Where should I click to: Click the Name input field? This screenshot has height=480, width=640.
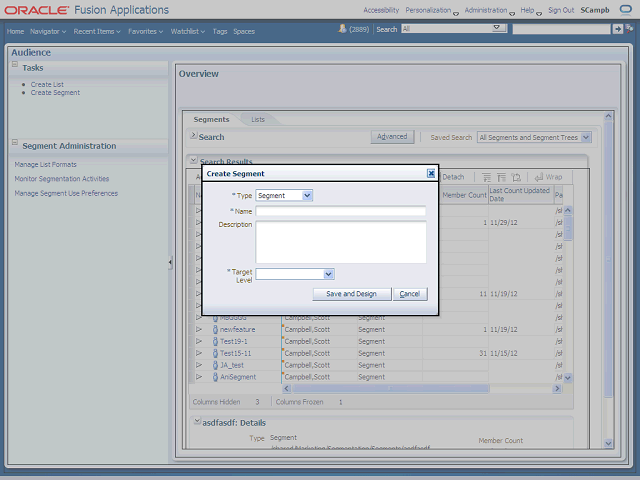[340, 211]
